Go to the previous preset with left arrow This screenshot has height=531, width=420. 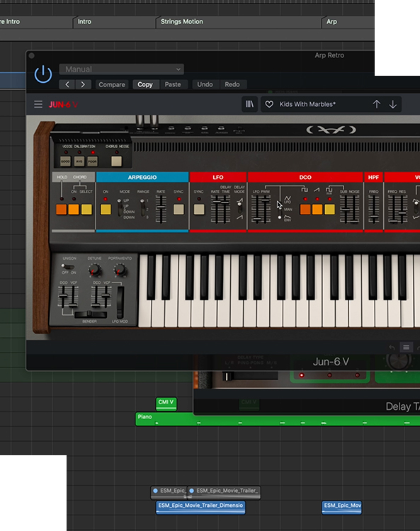67,84
